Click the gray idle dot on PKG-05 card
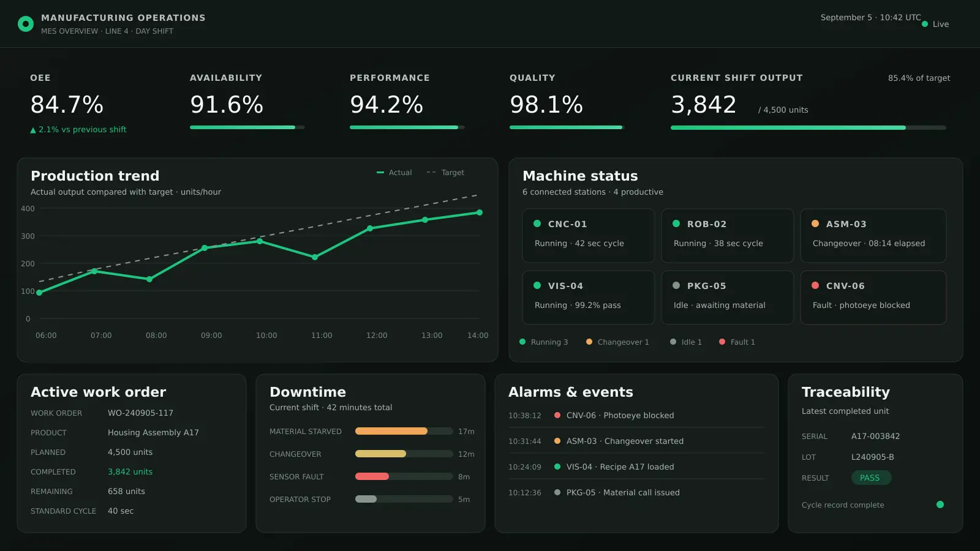 pos(676,285)
